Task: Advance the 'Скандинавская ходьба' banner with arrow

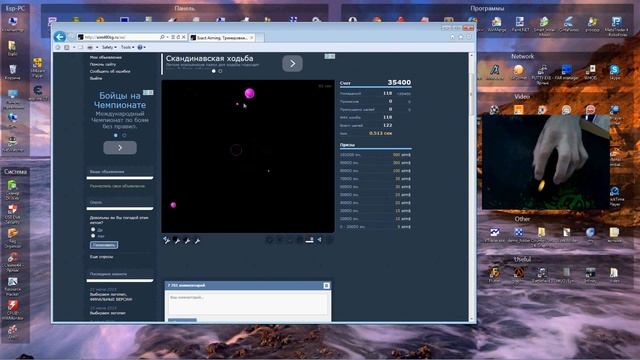Action: coord(292,64)
